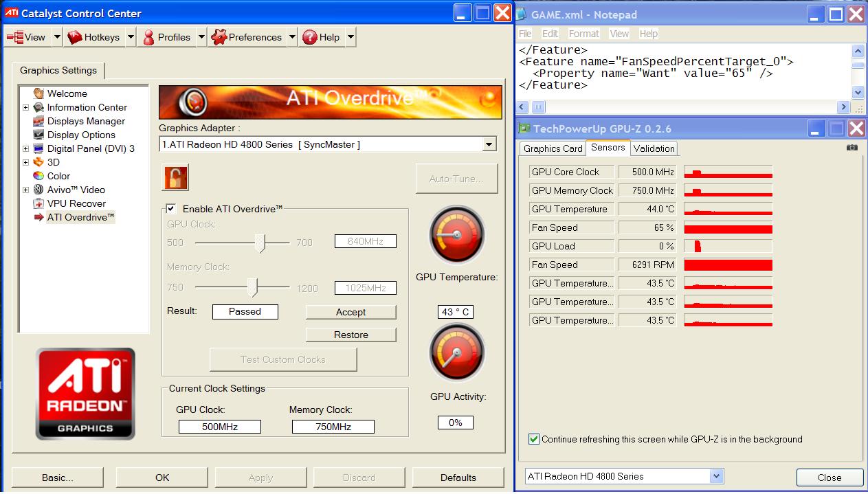The height and width of the screenshot is (494, 868).
Task: Click the GPU Activity gauge
Action: 456,353
